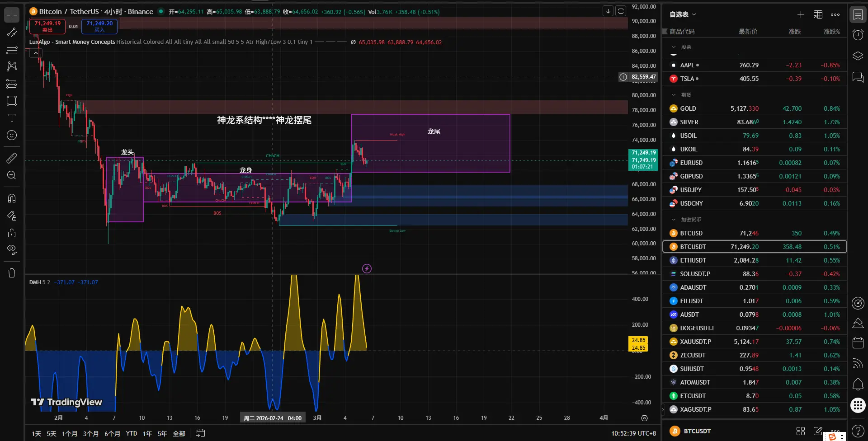Select the 1个月 time range

[x=70, y=434]
